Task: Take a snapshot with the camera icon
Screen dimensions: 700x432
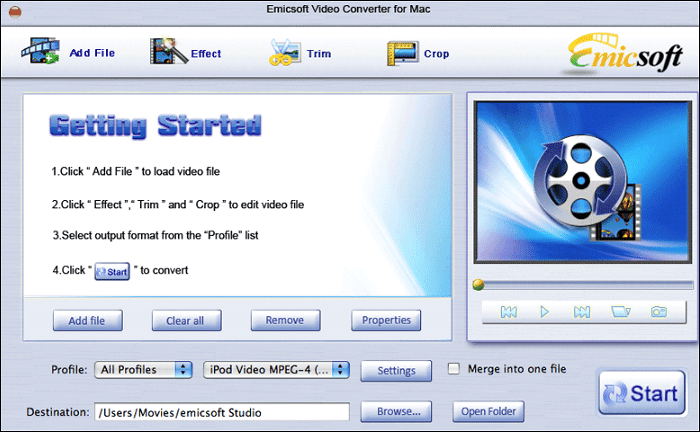Action: [658, 312]
